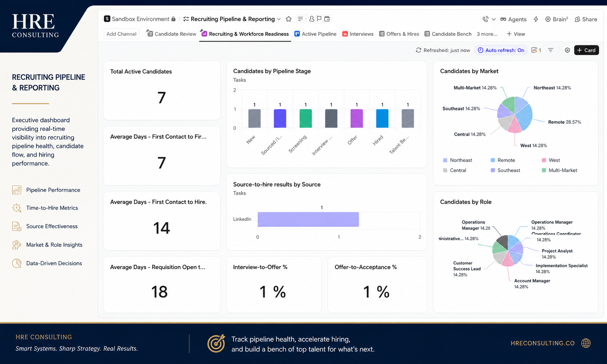Screen dimensions: 607x364
Task: Expand the '3 more...' views list
Action: click(487, 34)
